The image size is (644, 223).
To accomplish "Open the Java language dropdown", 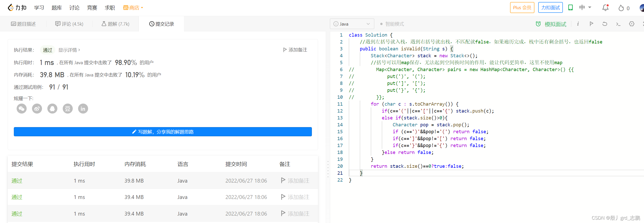I will pos(352,24).
